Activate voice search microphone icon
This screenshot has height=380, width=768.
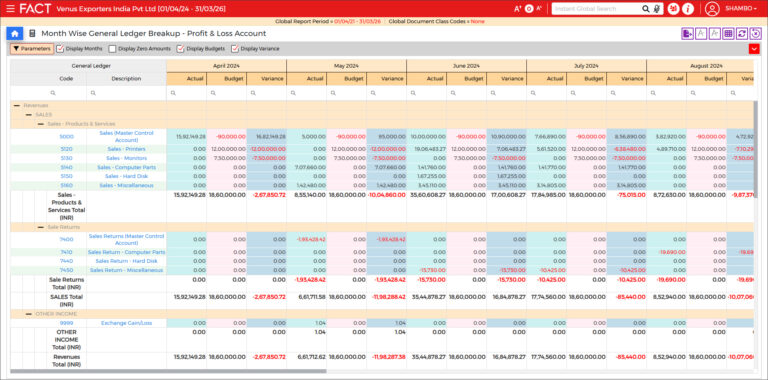pyautogui.click(x=657, y=9)
